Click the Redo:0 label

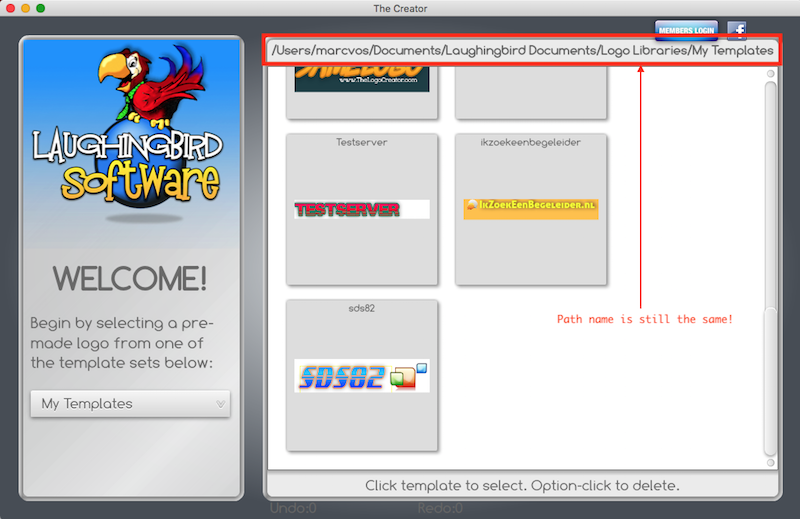440,508
